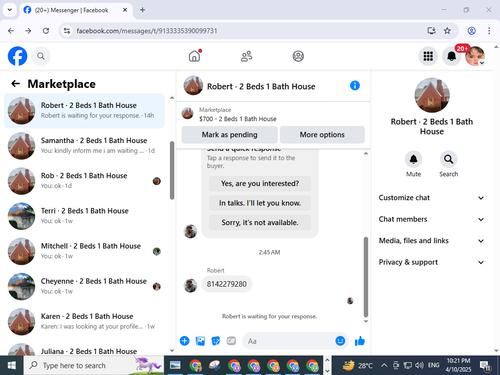This screenshot has width=500, height=375.
Task: Open Chrome tab search dropdown
Action: coord(10,10)
